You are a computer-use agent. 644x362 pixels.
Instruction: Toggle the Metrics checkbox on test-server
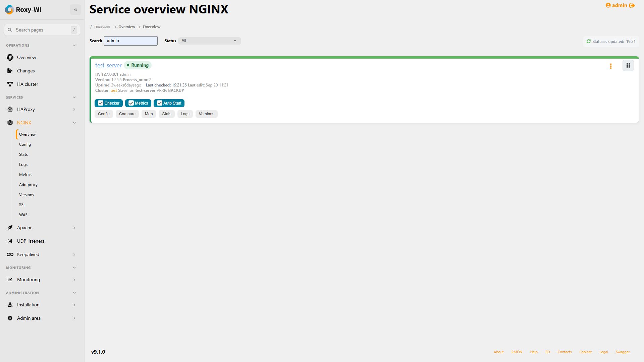pos(131,103)
